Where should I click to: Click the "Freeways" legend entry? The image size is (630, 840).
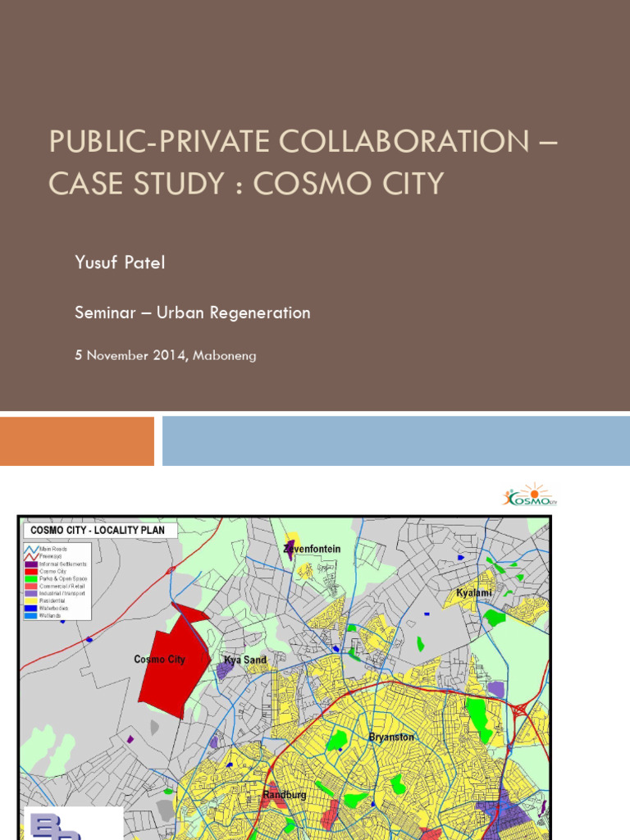point(43,557)
